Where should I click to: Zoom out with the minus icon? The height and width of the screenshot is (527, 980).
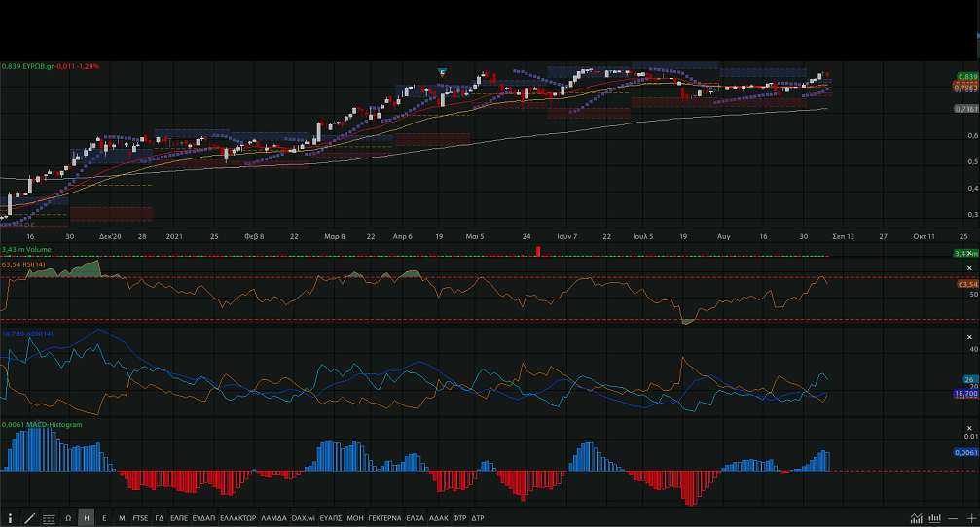pos(952,518)
